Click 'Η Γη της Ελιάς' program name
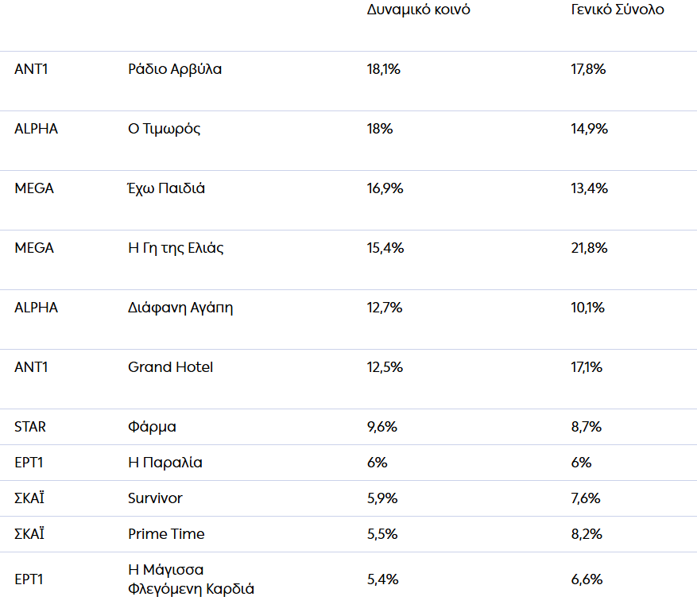This screenshot has height=616, width=697. 176,248
